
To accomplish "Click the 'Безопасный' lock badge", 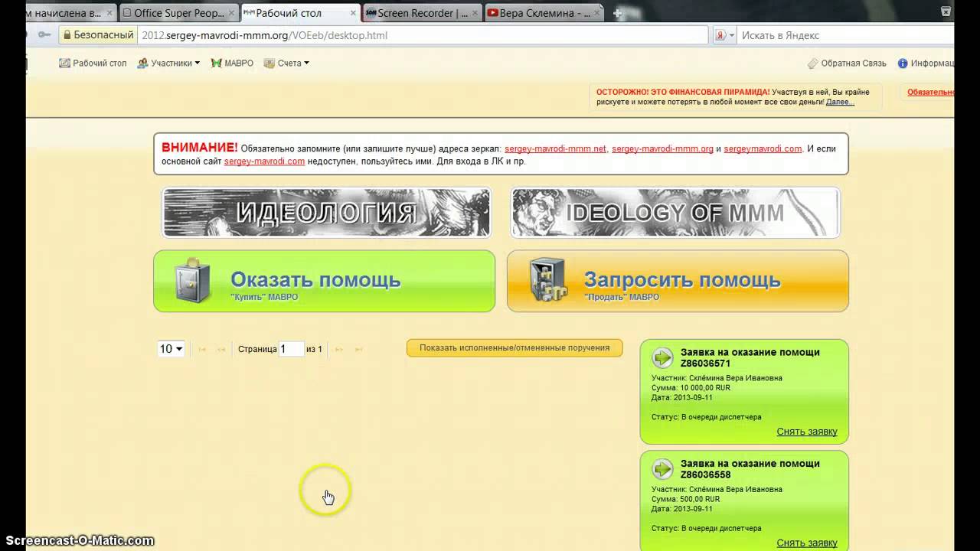I will [x=97, y=35].
